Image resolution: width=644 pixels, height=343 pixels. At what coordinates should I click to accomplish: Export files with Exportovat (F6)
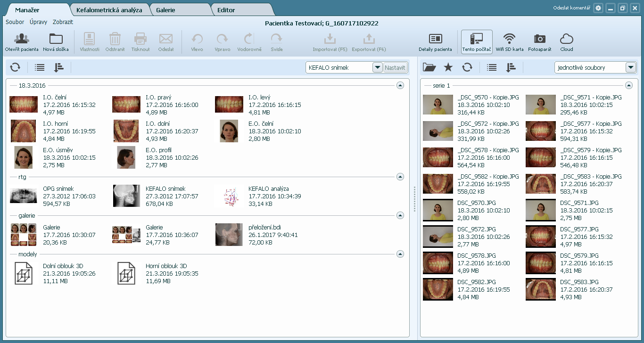point(369,42)
